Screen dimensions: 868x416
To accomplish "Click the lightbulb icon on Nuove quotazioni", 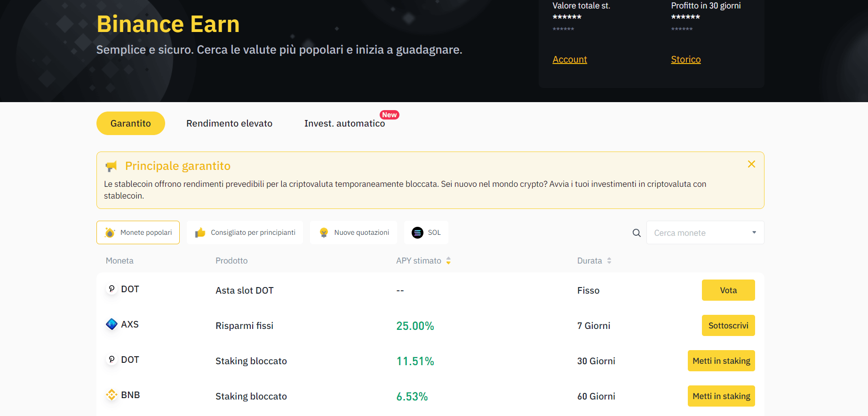I will coord(324,232).
